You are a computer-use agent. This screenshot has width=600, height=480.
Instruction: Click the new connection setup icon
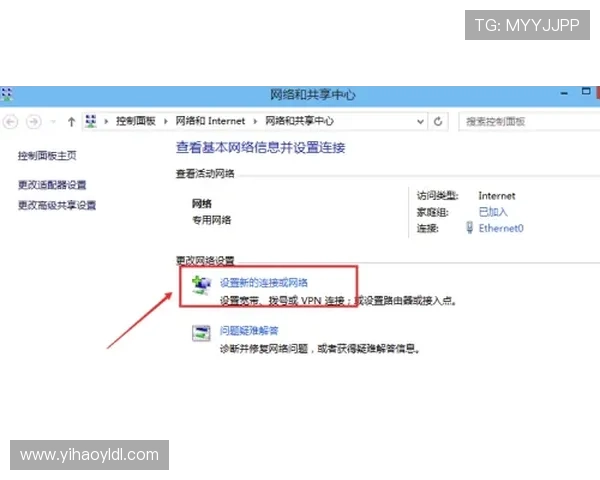(201, 285)
